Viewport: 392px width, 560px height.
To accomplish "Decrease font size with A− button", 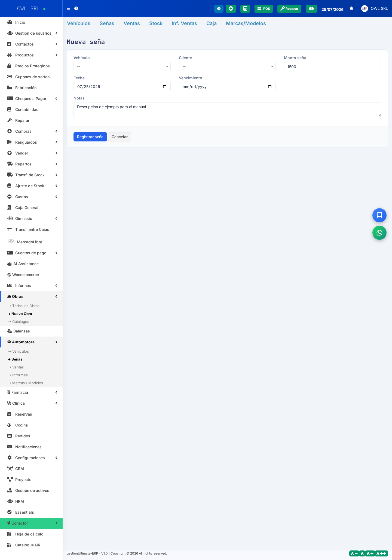I will (x=354, y=553).
